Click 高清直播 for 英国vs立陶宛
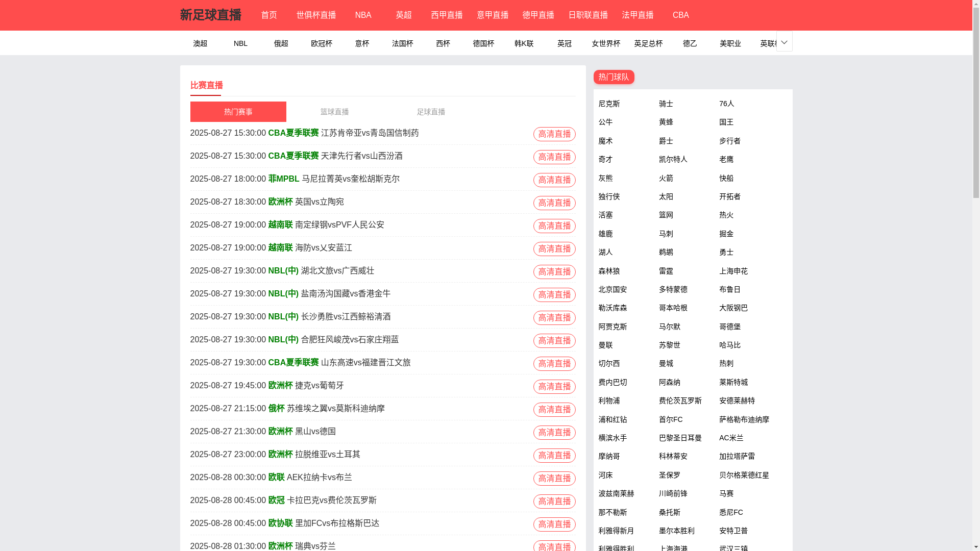This screenshot has height=551, width=980. tap(554, 203)
